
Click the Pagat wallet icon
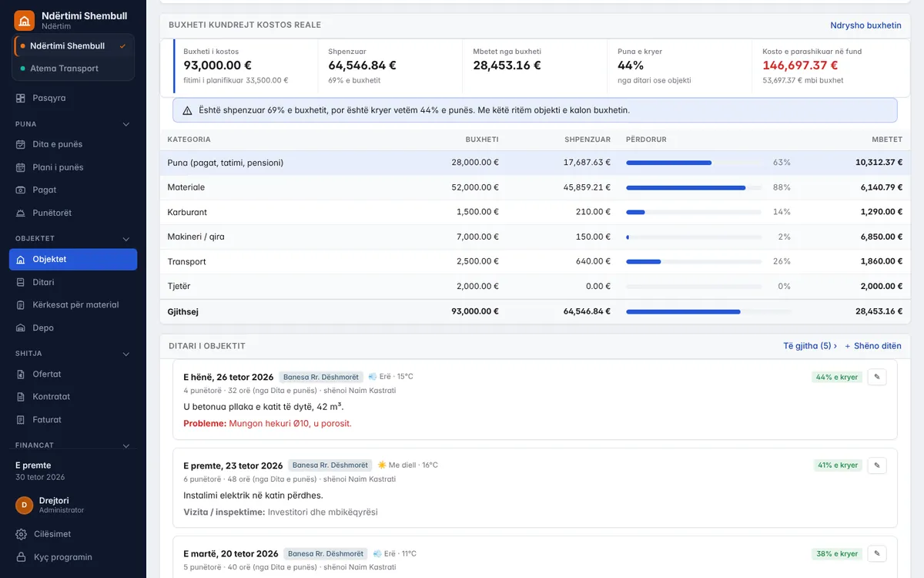tap(21, 190)
